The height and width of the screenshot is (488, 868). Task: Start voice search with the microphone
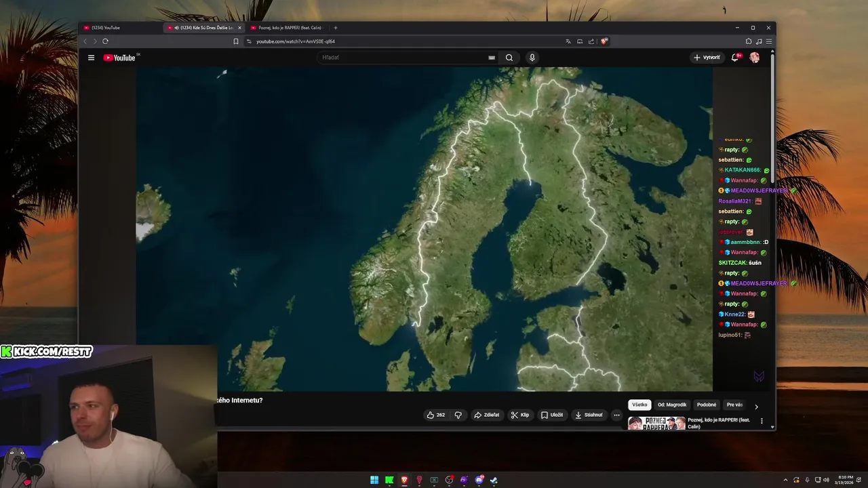tap(532, 58)
